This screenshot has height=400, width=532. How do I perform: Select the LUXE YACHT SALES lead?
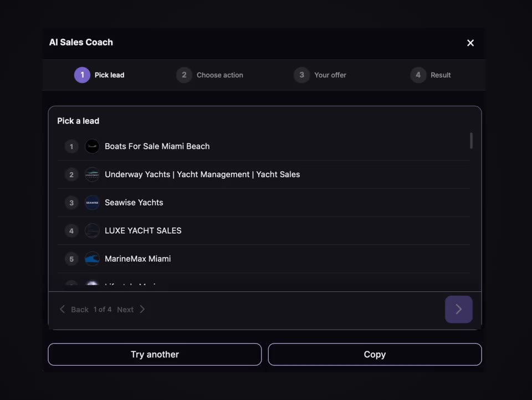[264, 230]
